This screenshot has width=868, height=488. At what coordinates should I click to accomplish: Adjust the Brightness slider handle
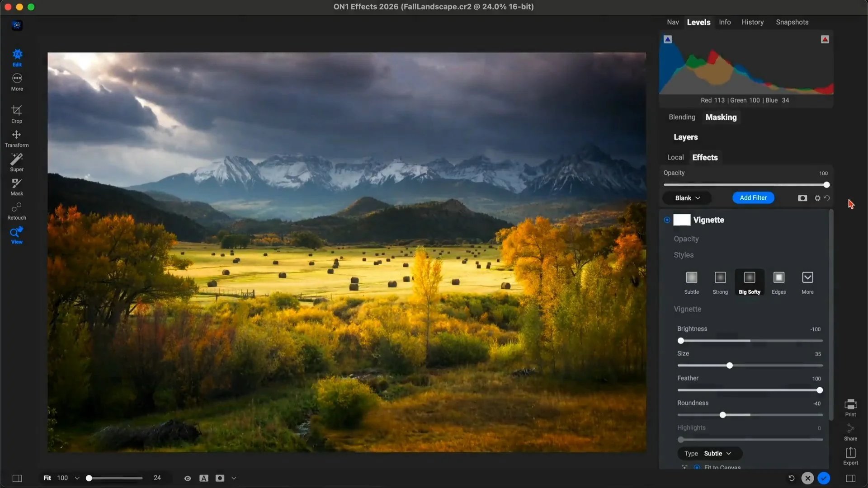[x=681, y=341]
